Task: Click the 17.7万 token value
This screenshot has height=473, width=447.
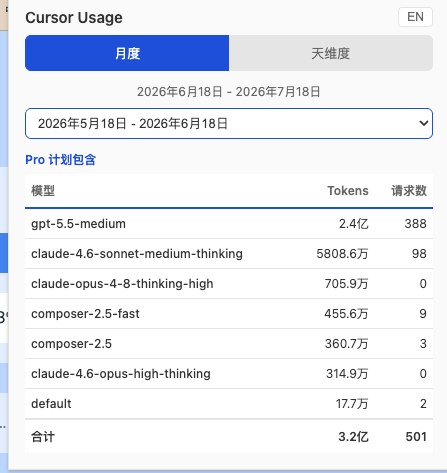Action: [x=352, y=404]
